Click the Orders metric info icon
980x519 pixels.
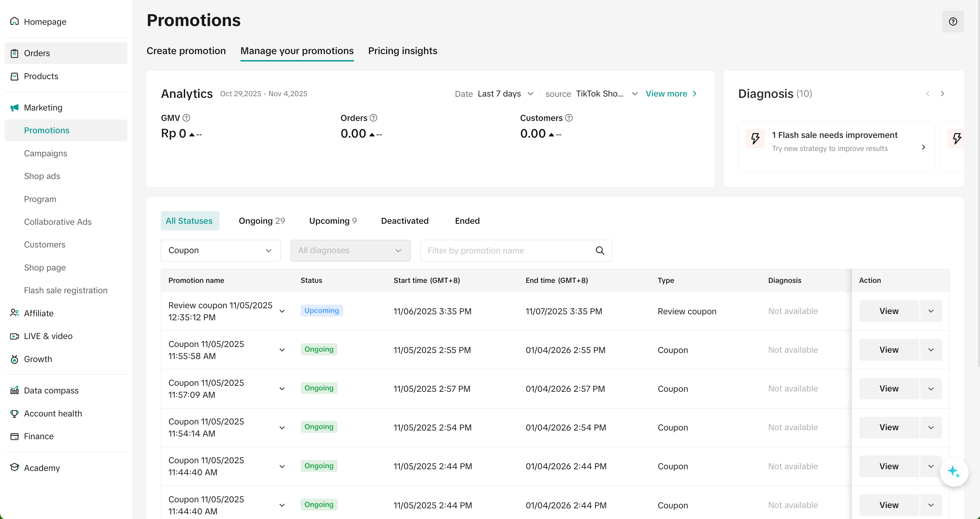tap(373, 118)
